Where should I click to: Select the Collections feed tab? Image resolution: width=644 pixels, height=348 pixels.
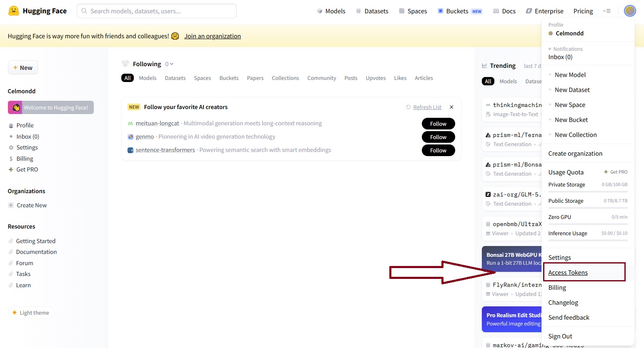285,78
